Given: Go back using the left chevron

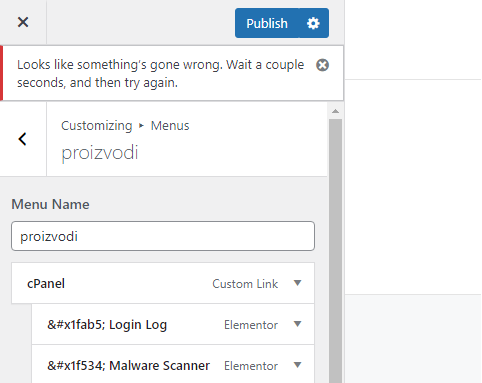Looking at the screenshot, I should [x=23, y=139].
